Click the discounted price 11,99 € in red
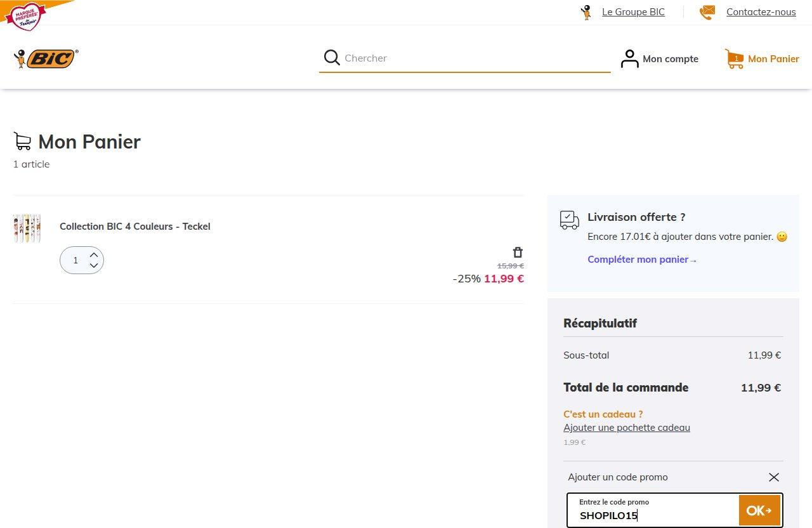812x528 pixels. tap(504, 279)
